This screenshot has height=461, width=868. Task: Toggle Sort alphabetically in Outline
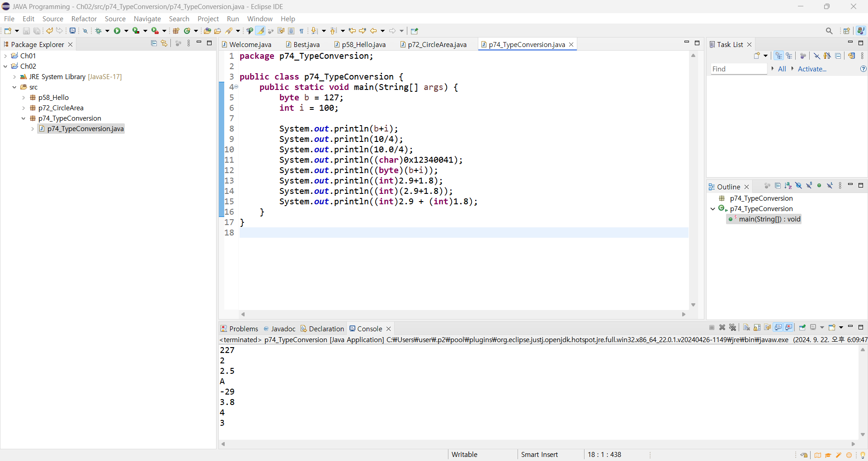(x=788, y=186)
